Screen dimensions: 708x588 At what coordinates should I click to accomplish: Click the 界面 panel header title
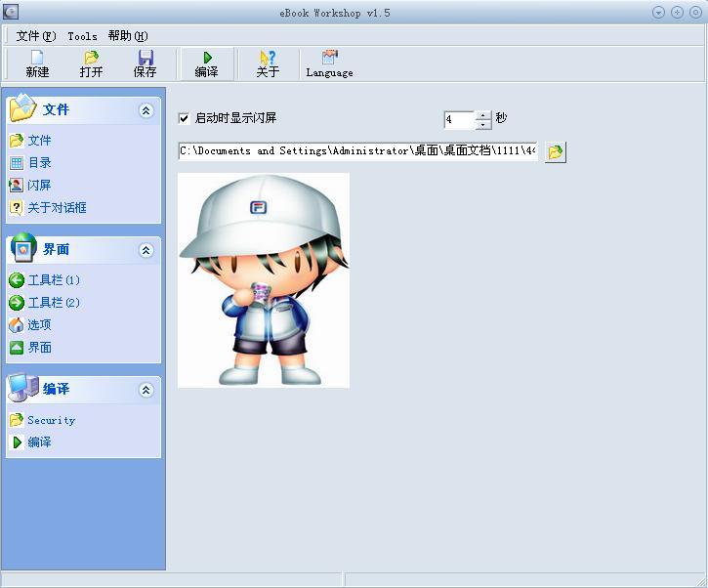click(56, 249)
